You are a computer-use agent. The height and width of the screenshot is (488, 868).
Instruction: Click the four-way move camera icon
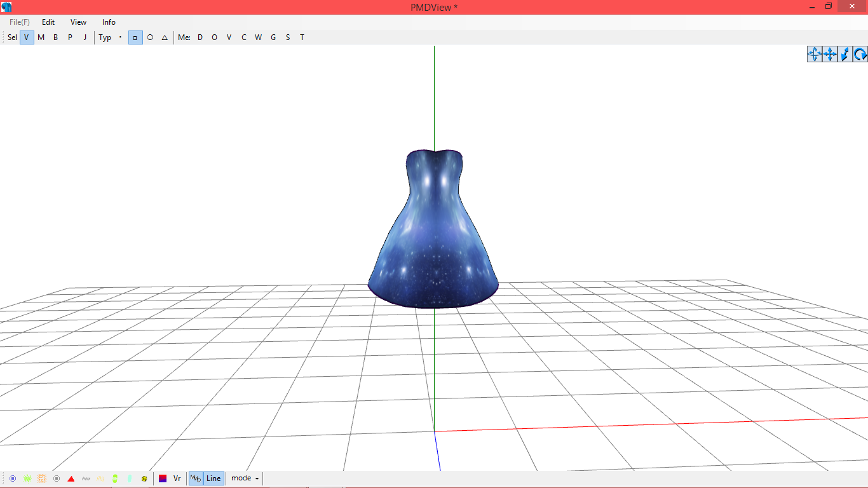click(815, 54)
